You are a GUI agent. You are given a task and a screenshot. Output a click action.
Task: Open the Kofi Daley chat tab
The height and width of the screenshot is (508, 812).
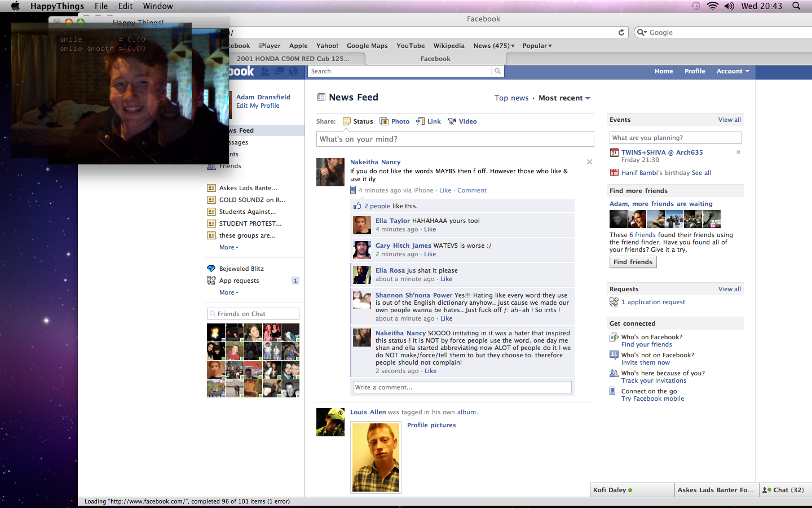point(632,490)
